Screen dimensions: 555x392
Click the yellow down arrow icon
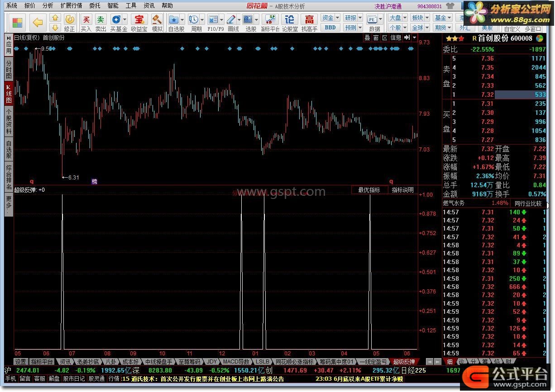coord(55,28)
